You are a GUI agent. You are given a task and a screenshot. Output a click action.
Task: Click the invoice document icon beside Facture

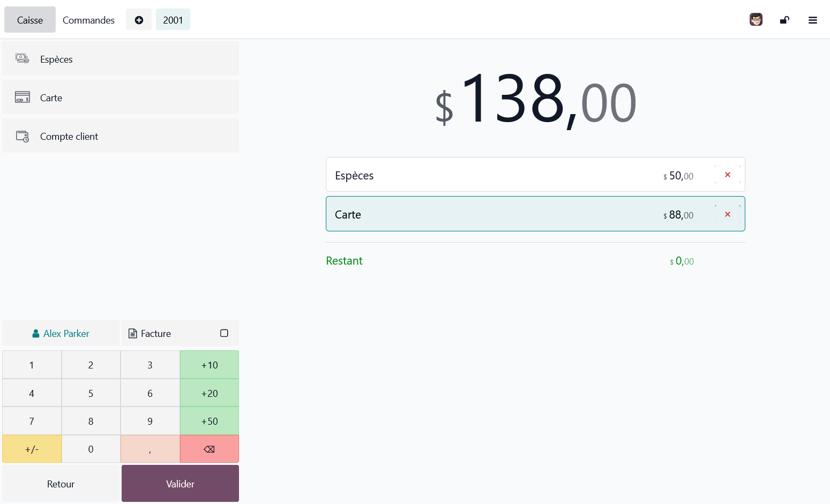(132, 333)
